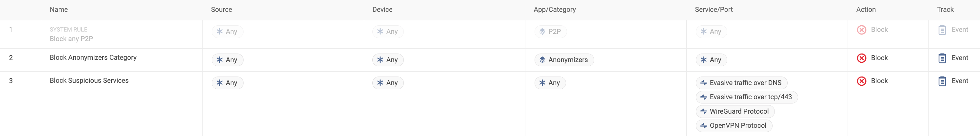Image resolution: width=980 pixels, height=136 pixels.
Task: Click the Anonymizers category layers icon
Action: point(542,60)
